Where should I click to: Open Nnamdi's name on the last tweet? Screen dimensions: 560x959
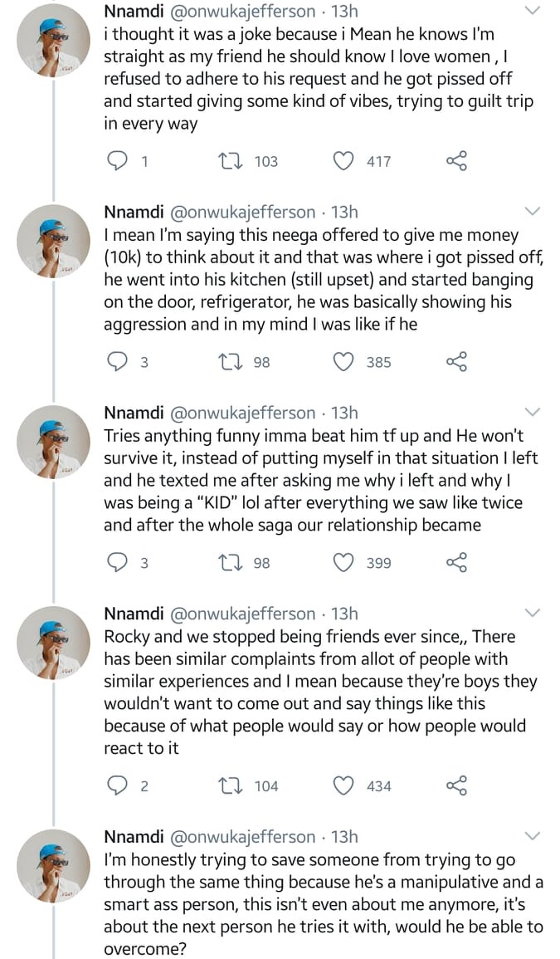pyautogui.click(x=133, y=837)
